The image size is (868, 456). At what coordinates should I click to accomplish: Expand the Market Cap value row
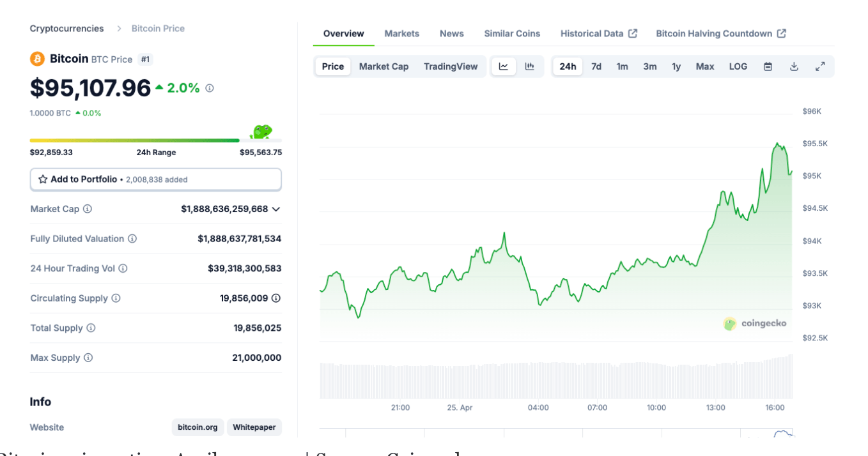(x=275, y=209)
